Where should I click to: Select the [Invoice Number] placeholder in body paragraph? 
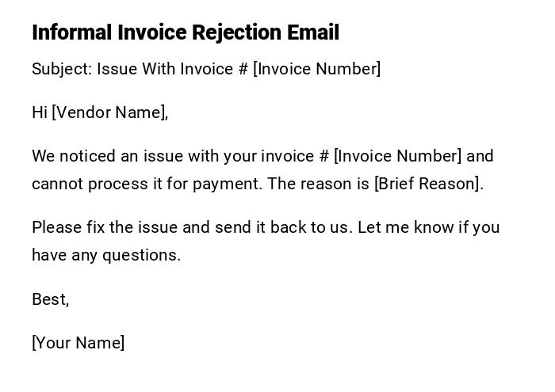coord(397,156)
